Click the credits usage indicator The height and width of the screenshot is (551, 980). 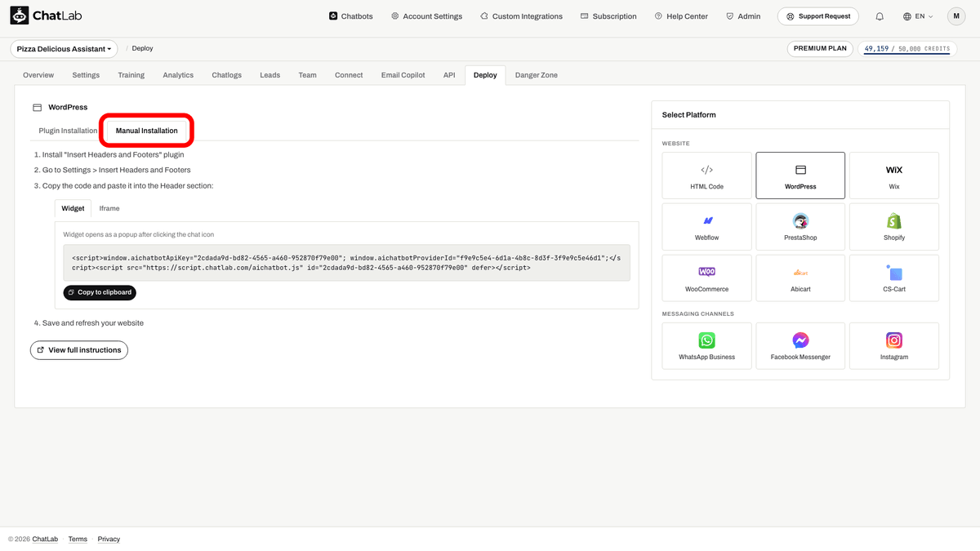click(906, 49)
